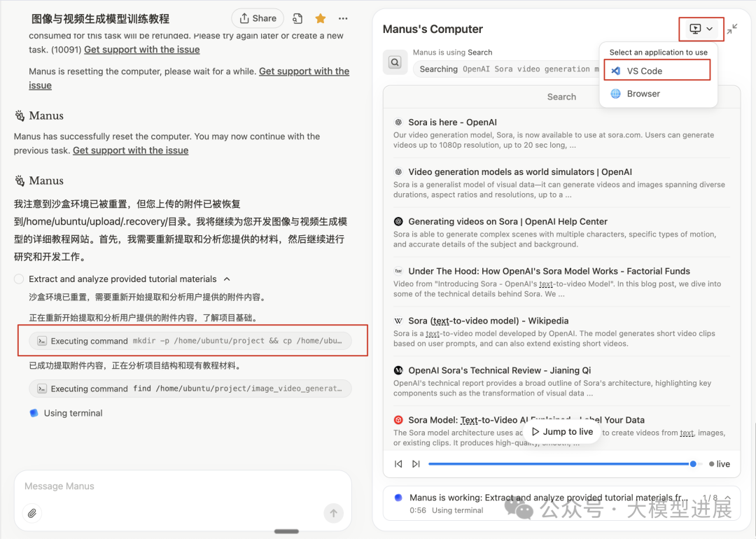Viewport: 756px width, 539px height.
Task: Skip to the next step in playback
Action: 416,464
